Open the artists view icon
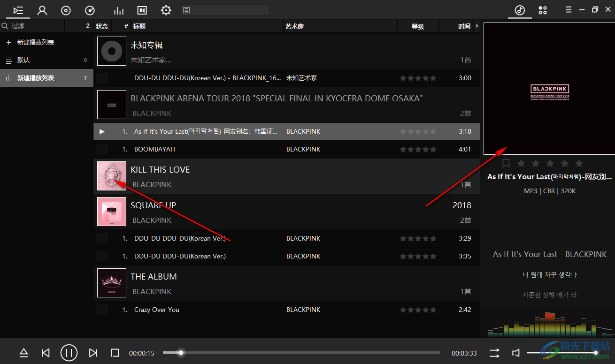The height and width of the screenshot is (364, 615). click(x=42, y=10)
